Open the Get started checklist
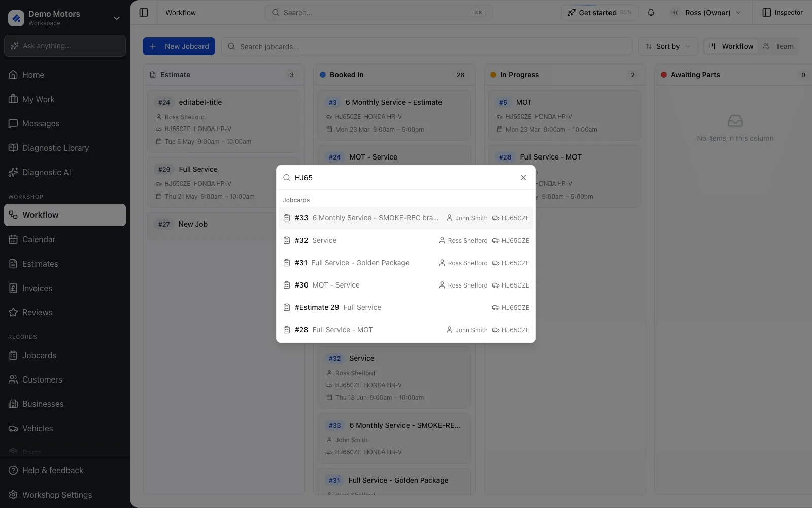 pos(600,12)
